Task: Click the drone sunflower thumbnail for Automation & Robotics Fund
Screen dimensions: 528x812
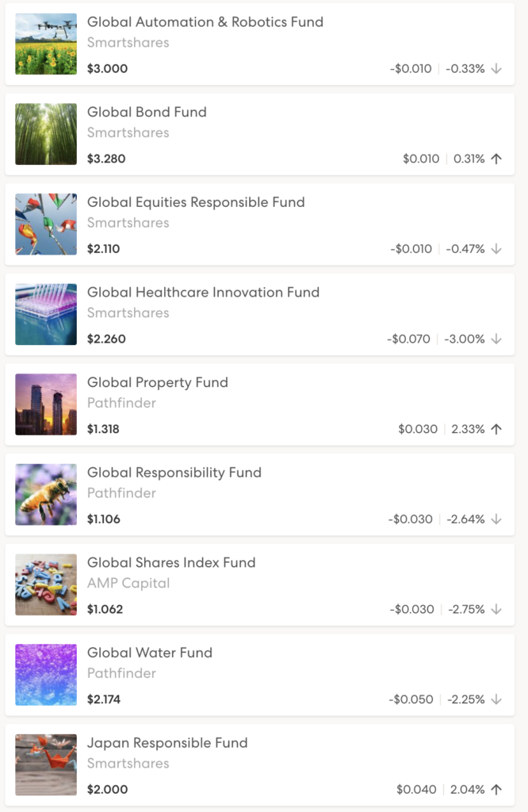Action: [x=46, y=44]
